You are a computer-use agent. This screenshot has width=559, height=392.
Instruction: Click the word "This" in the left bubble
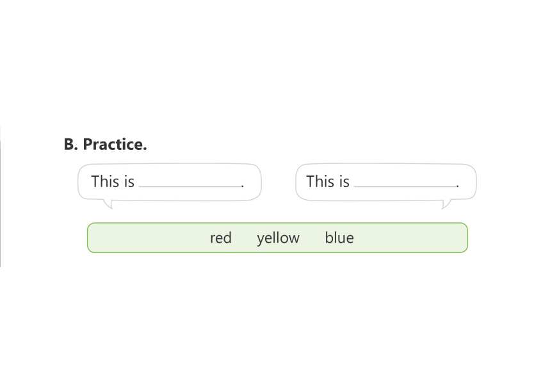click(x=105, y=182)
